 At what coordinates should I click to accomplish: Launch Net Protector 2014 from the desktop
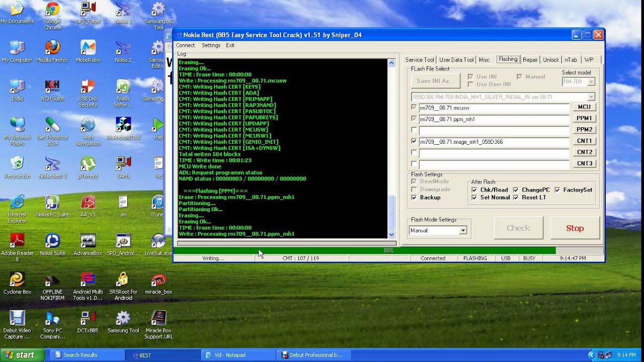point(52,132)
